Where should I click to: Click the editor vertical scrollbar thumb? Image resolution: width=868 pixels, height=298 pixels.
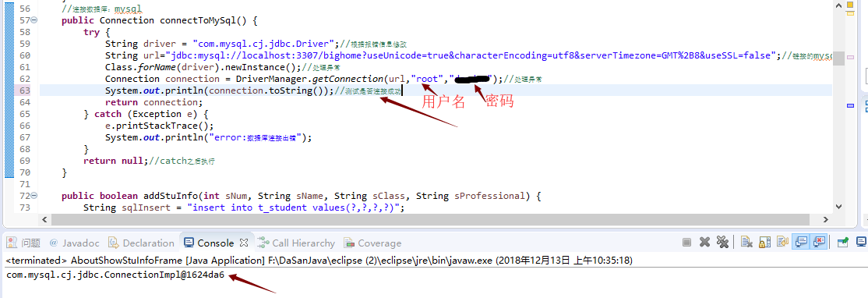tap(838, 59)
